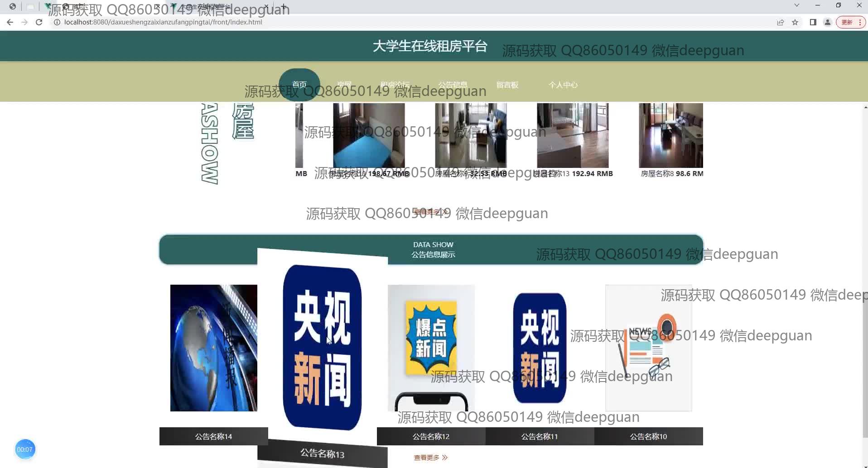Image resolution: width=868 pixels, height=468 pixels.
Task: Open the house photo priced 32.53 RMB
Action: (471, 135)
